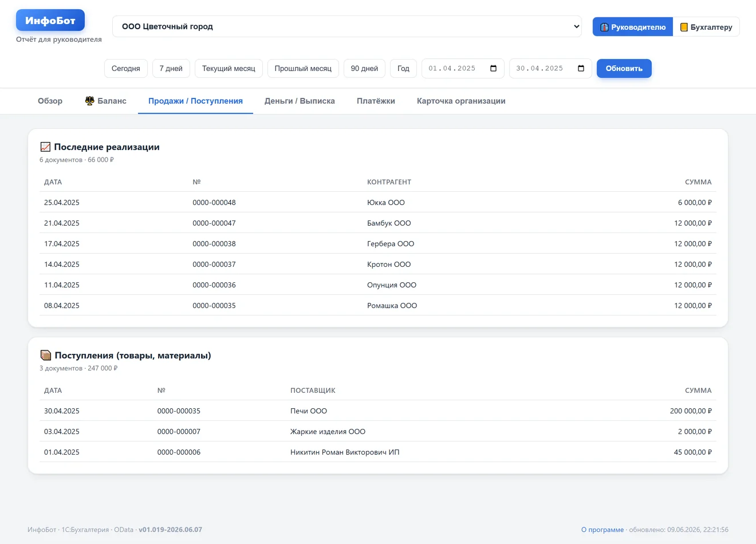756x544 pixels.
Task: Expand the organization dropdown ООО Цветочный город
Action: click(347, 26)
